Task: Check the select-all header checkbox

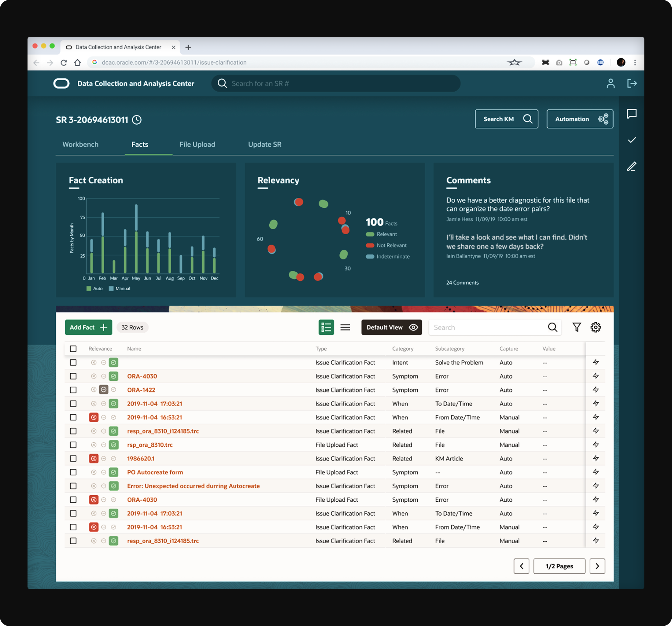Action: (73, 348)
